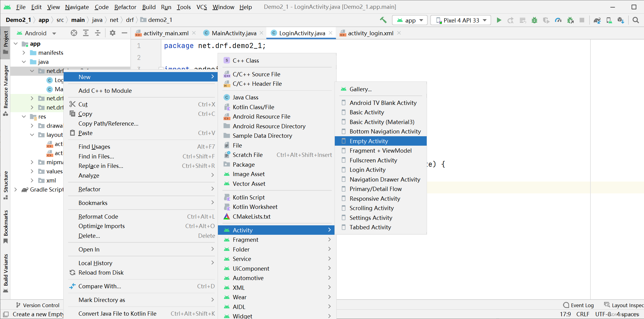Viewport: 644px width, 319px height.
Task: Click the Apply Changes and Restart Activity icon
Action: point(511,20)
